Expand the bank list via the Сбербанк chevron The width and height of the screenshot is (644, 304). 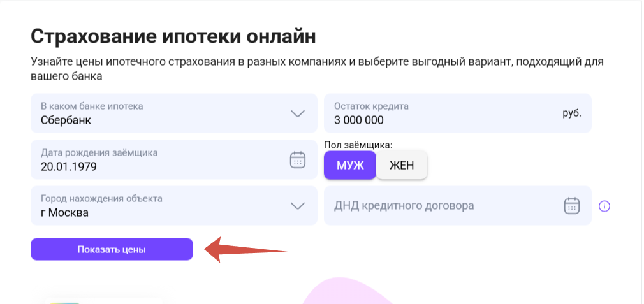[x=297, y=113]
